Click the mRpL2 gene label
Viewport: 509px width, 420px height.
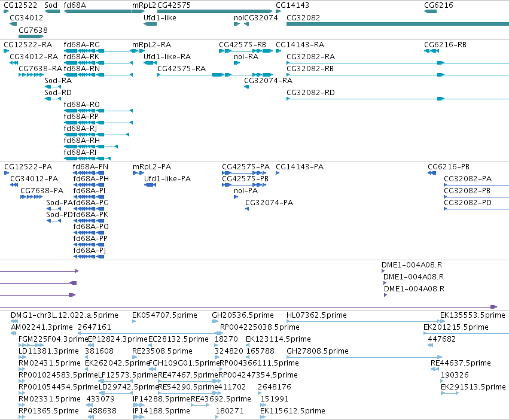144,5
